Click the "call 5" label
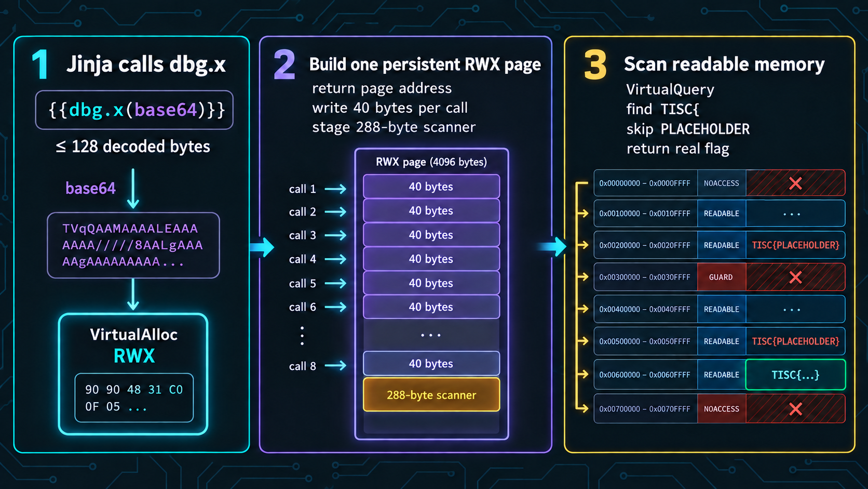The width and height of the screenshot is (868, 489). point(302,284)
